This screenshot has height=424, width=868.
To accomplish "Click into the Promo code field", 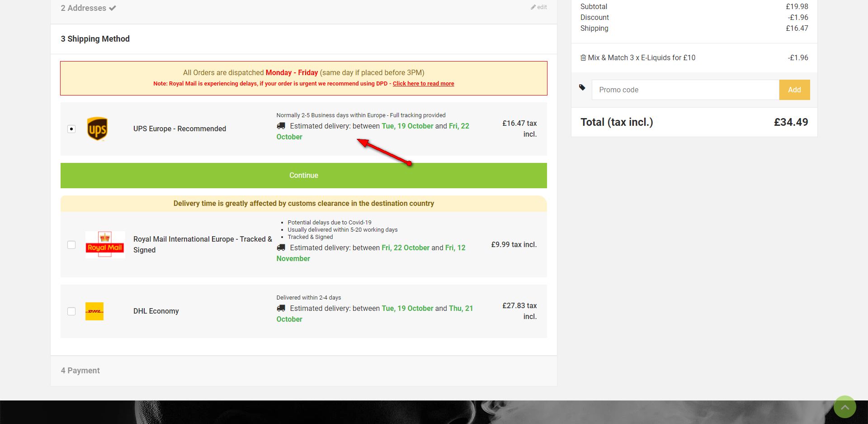I will click(685, 90).
